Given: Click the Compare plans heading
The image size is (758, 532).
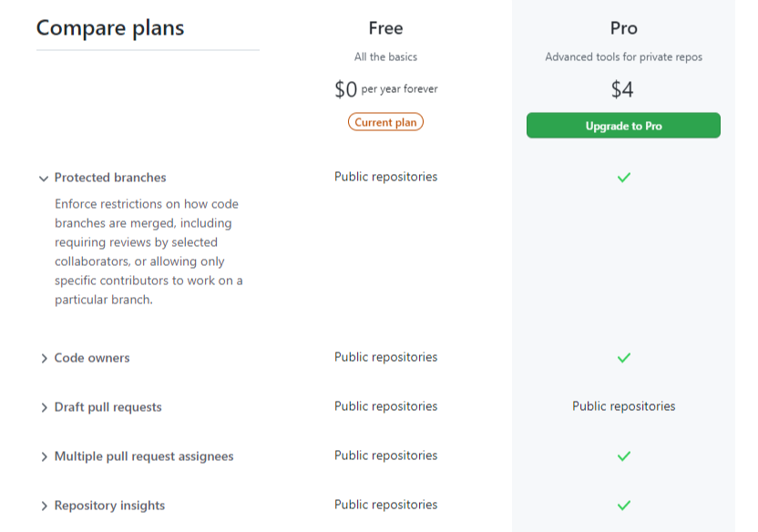Looking at the screenshot, I should 110,28.
